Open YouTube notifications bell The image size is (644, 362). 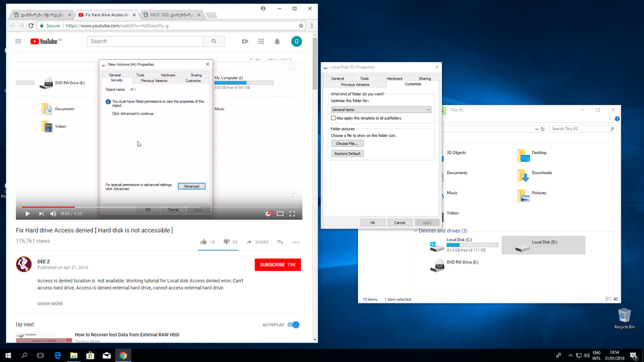click(x=277, y=41)
